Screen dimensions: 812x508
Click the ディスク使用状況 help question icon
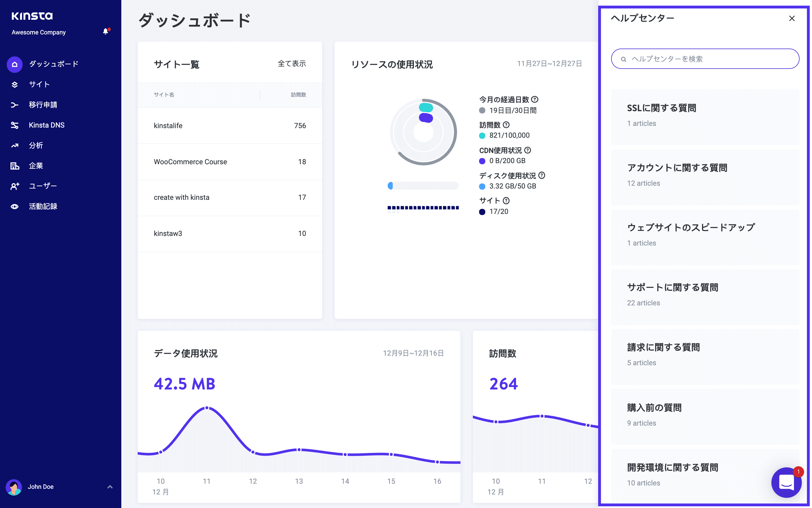(x=542, y=175)
